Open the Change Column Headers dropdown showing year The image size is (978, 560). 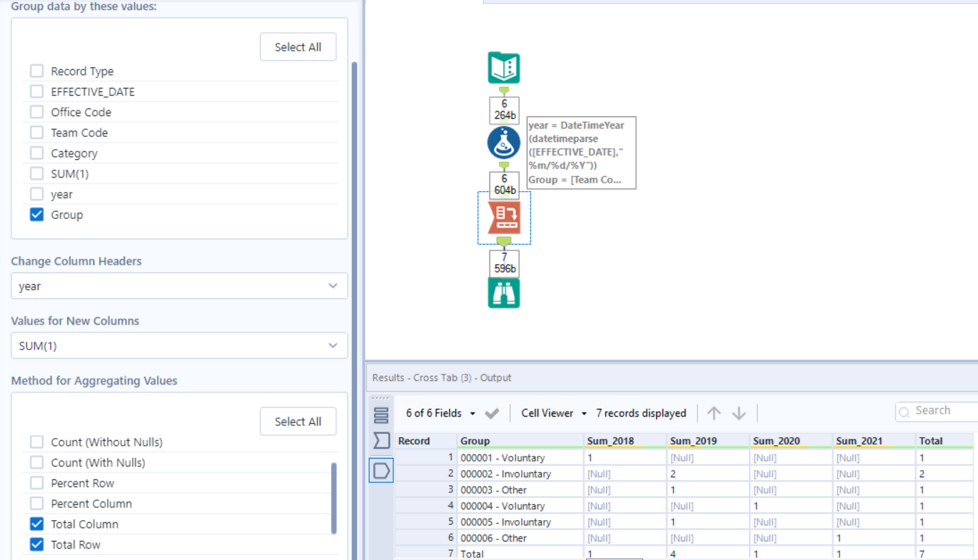tap(178, 285)
